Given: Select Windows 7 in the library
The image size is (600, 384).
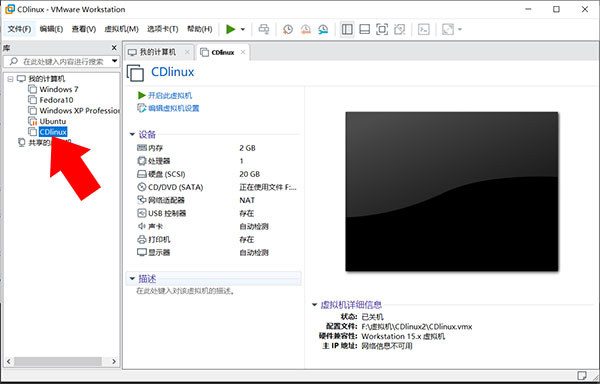Looking at the screenshot, I should (59, 89).
